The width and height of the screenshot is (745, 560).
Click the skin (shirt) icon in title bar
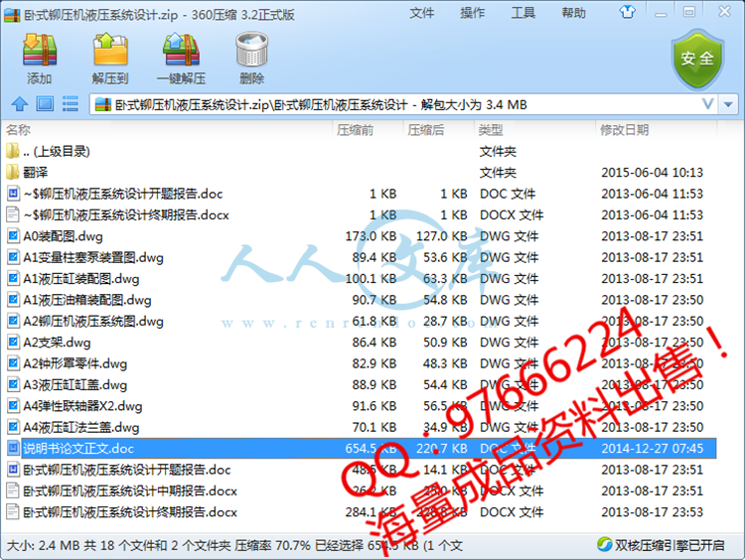pyautogui.click(x=627, y=12)
